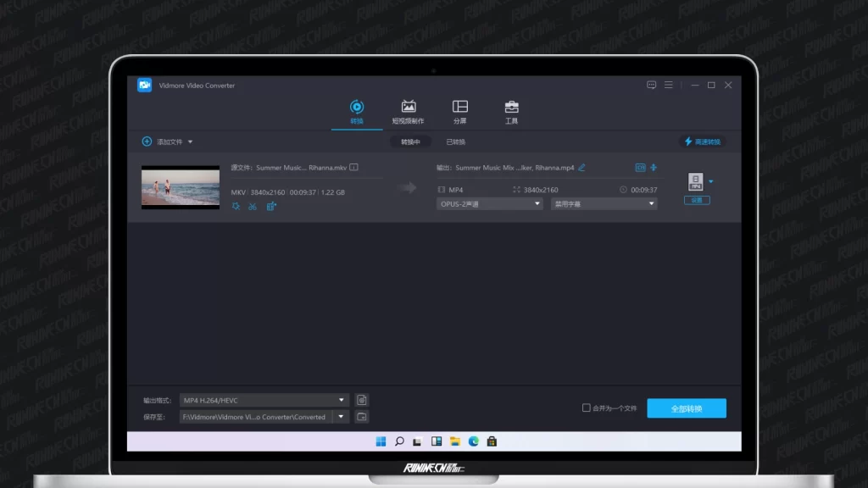Open the hamburger menu in the title bar
Image resolution: width=868 pixels, height=488 pixels.
tap(669, 86)
